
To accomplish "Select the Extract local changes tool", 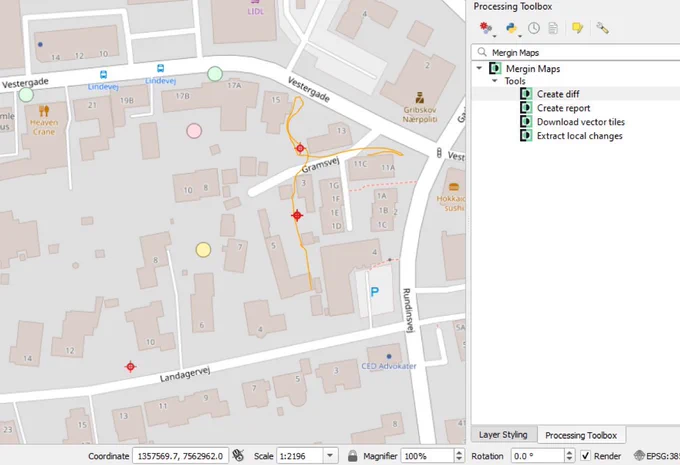I will (x=579, y=135).
